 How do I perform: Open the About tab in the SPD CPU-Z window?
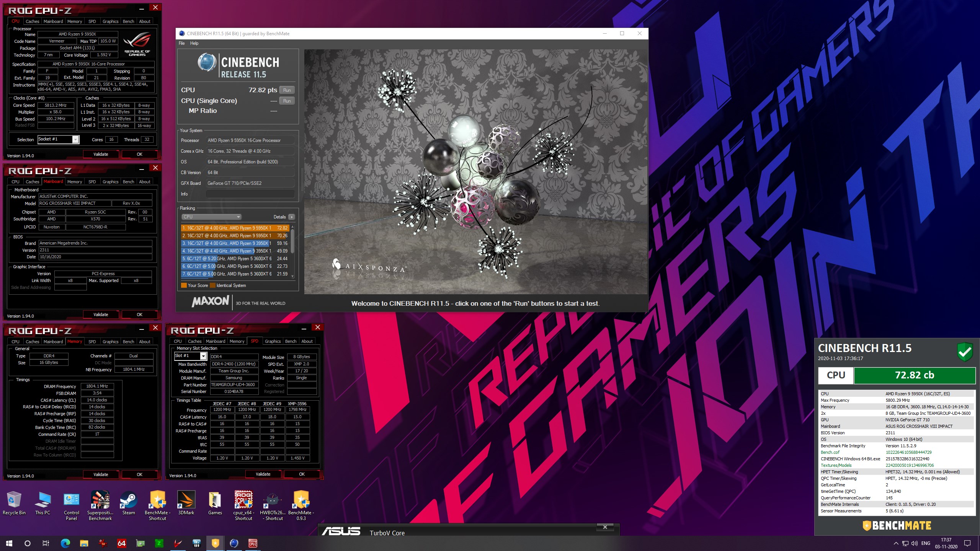pyautogui.click(x=307, y=341)
